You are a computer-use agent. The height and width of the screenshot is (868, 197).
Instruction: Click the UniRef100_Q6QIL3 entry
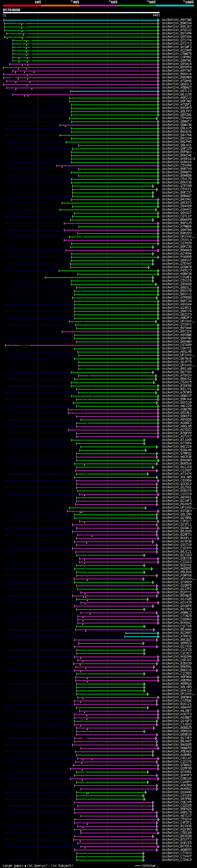click(177, 84)
